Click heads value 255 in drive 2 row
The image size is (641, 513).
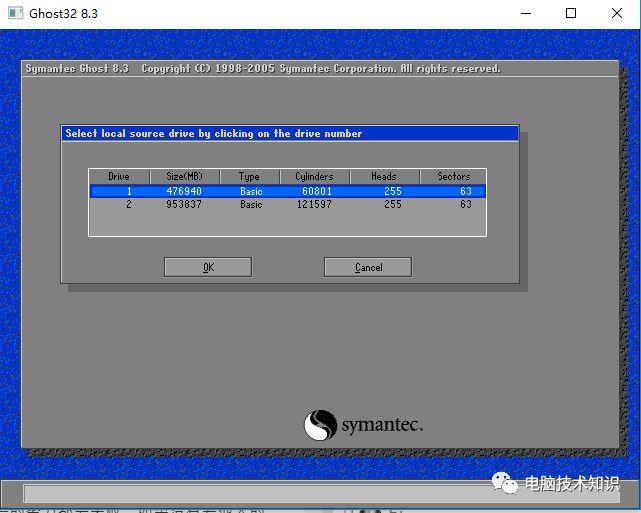393,204
